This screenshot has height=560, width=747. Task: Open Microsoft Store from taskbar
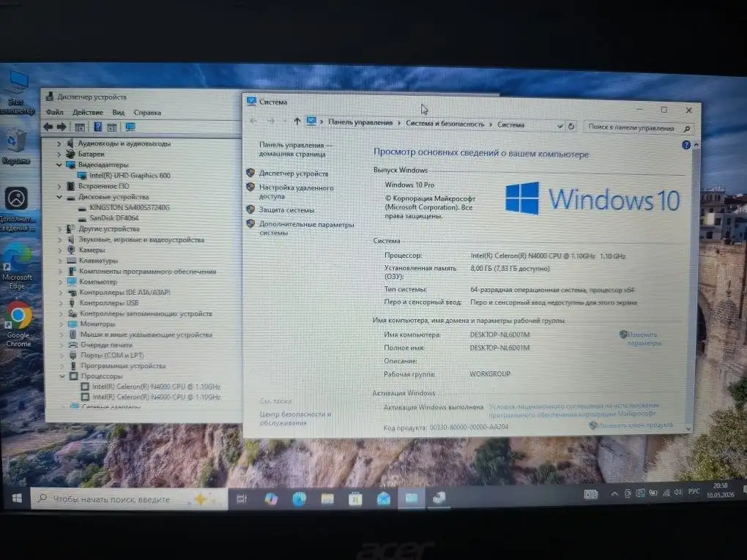pos(355,499)
